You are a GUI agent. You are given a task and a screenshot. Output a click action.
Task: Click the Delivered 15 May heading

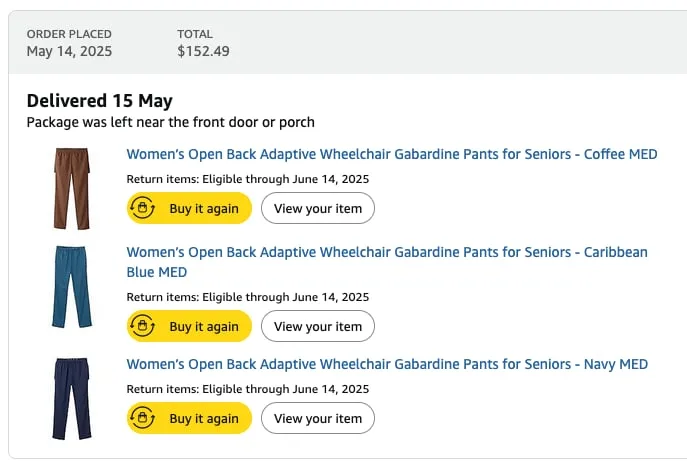(99, 101)
